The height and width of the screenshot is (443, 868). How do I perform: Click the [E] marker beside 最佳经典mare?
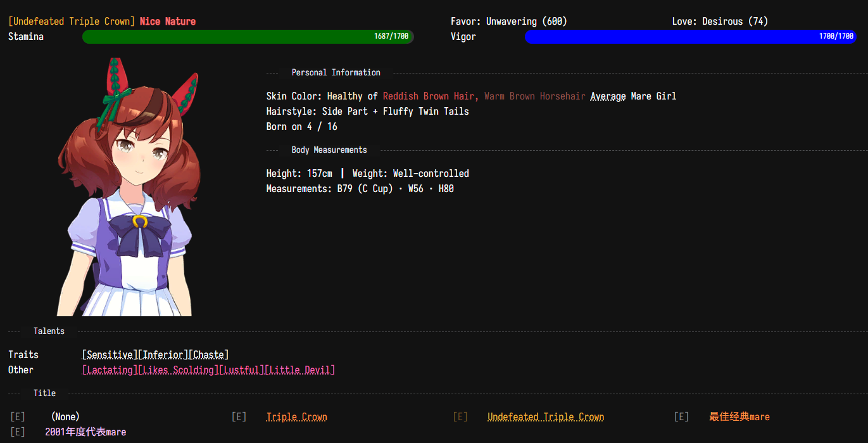pyautogui.click(x=681, y=417)
